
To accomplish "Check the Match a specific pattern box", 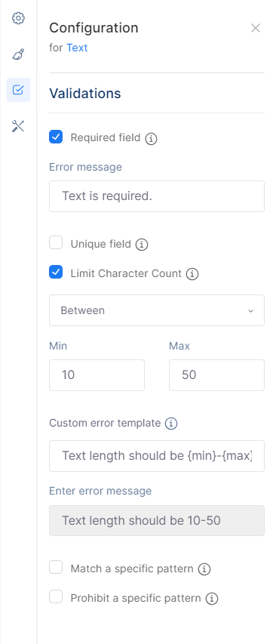I will click(56, 567).
